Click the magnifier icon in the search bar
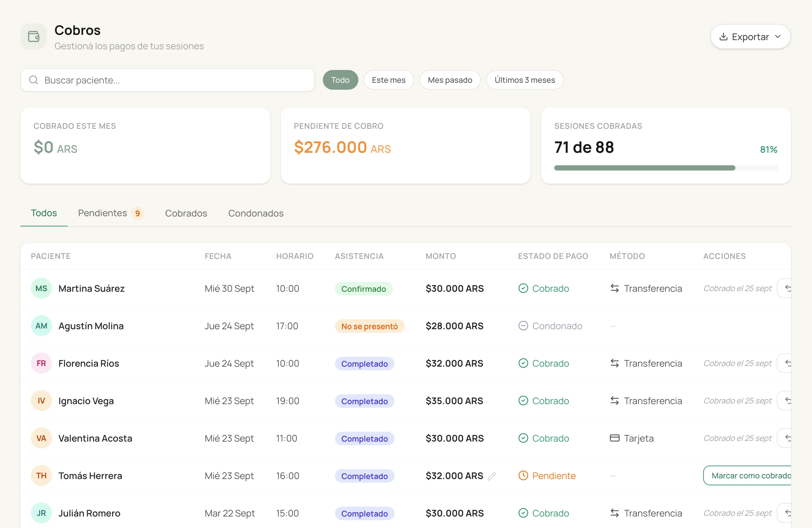The image size is (812, 528). (34, 80)
